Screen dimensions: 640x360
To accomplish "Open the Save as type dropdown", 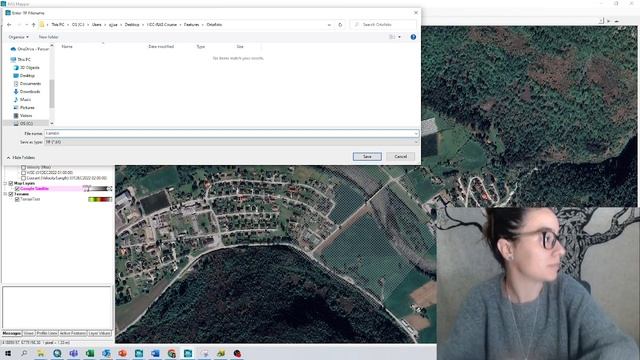I will [x=231, y=142].
